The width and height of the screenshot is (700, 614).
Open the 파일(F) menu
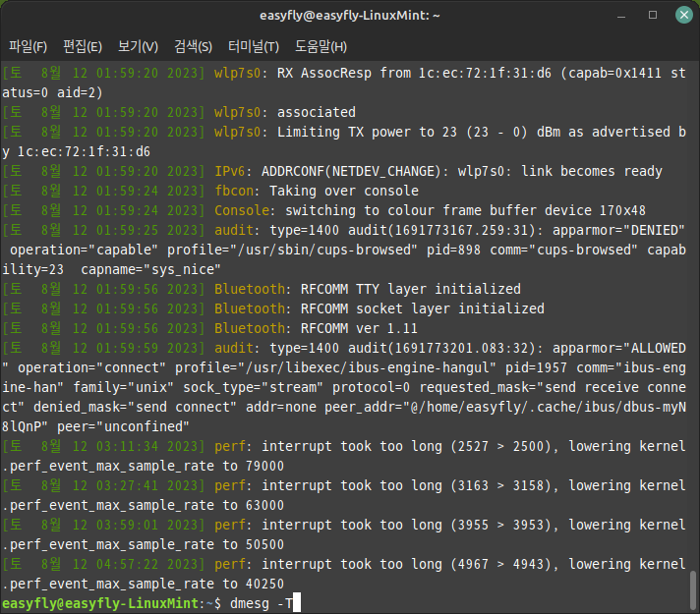tap(28, 46)
